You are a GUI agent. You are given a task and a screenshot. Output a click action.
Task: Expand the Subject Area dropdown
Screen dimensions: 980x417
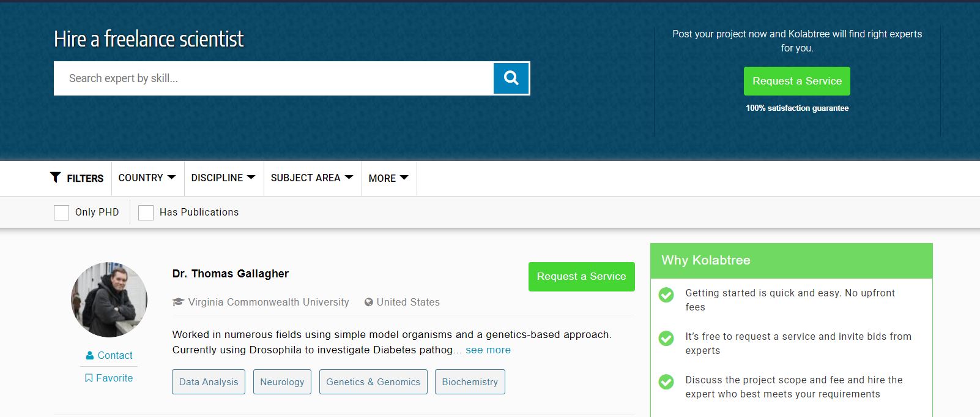click(x=312, y=178)
